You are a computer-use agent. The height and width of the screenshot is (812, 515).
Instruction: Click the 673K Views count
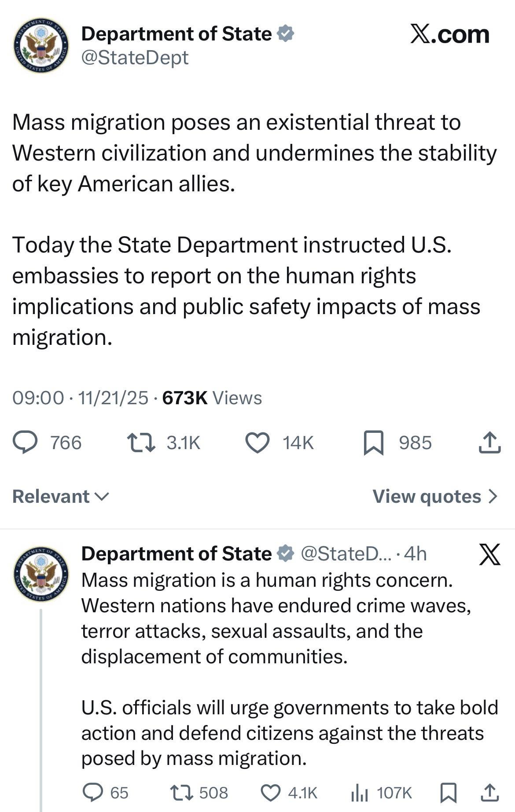coord(212,398)
